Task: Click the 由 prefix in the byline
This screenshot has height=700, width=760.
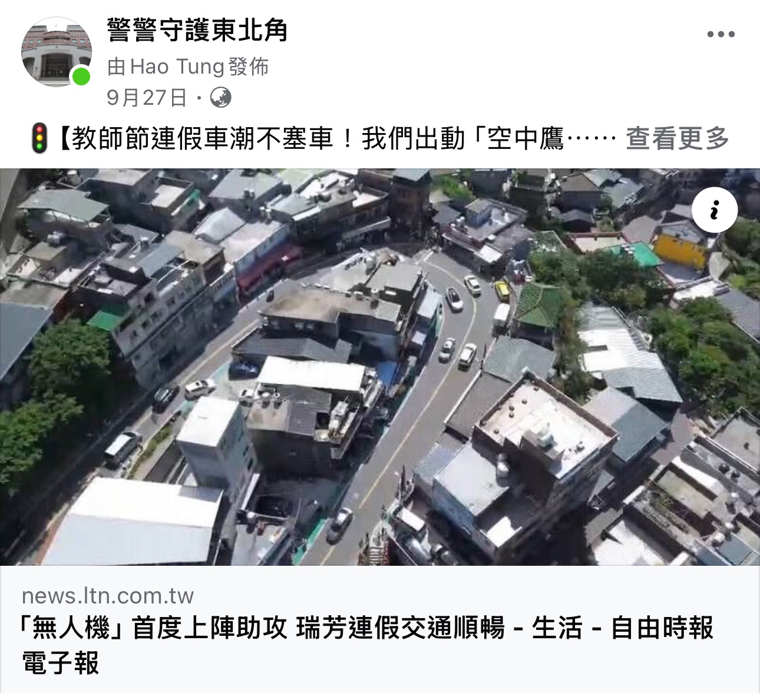Action: (117, 67)
